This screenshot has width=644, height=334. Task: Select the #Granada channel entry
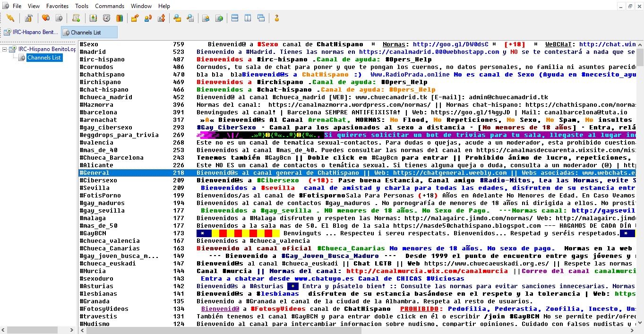[x=94, y=301]
